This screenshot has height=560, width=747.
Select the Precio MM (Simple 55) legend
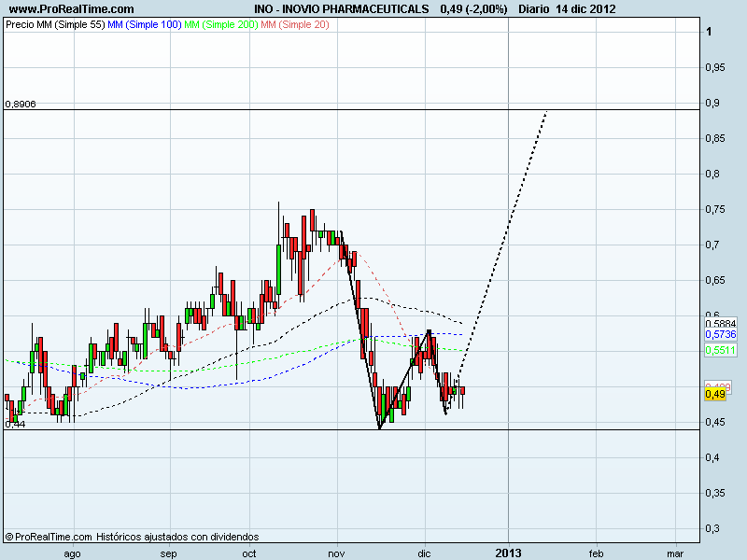click(x=55, y=24)
